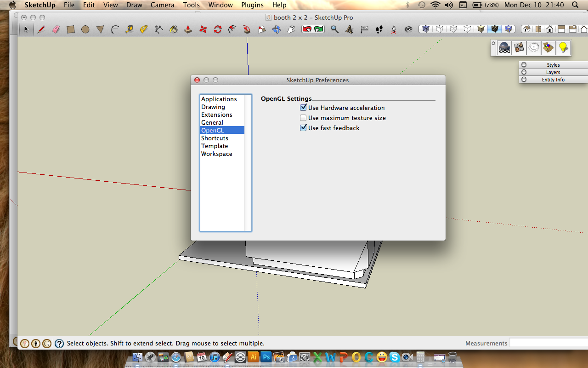Open the Camera menu
588x368 pixels.
[162, 5]
